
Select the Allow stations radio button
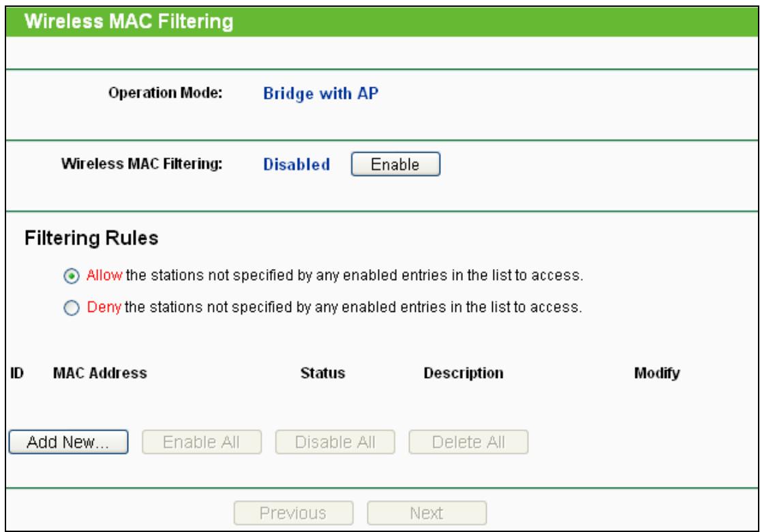point(76,277)
